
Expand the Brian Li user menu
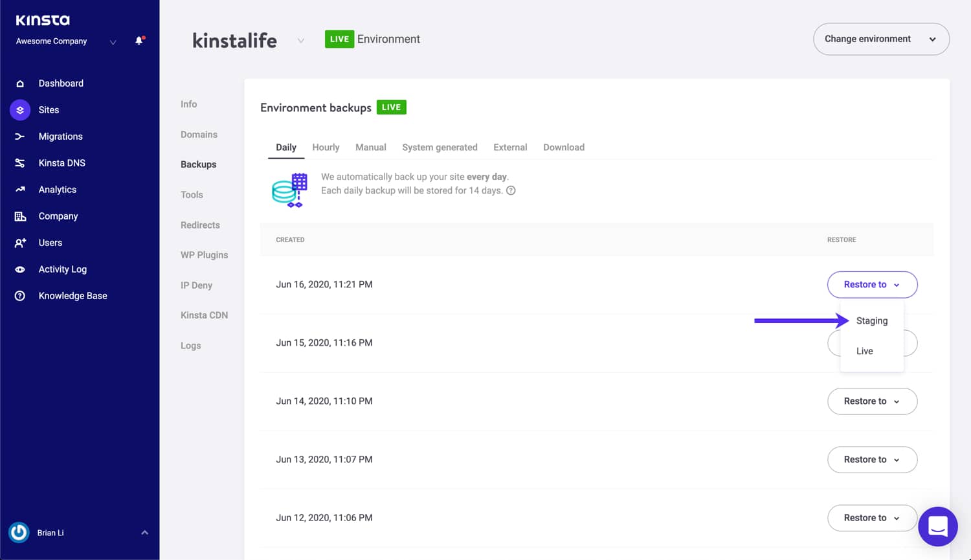144,533
